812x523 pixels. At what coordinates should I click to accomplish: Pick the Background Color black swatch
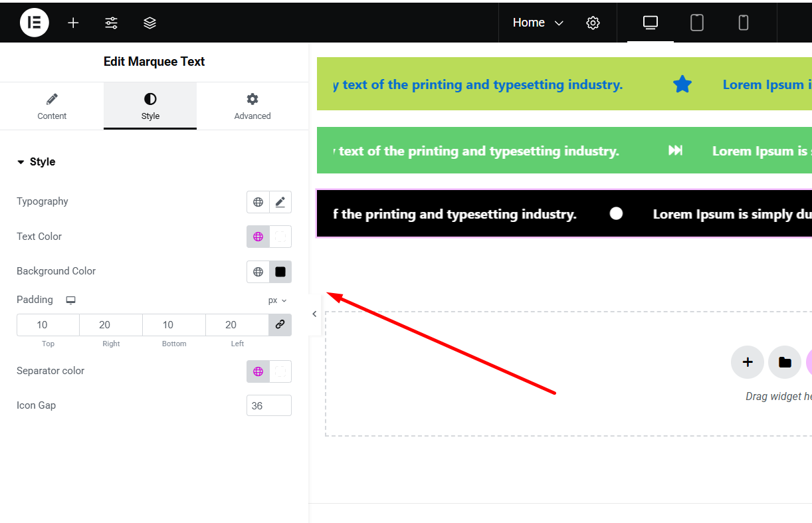pyautogui.click(x=280, y=272)
